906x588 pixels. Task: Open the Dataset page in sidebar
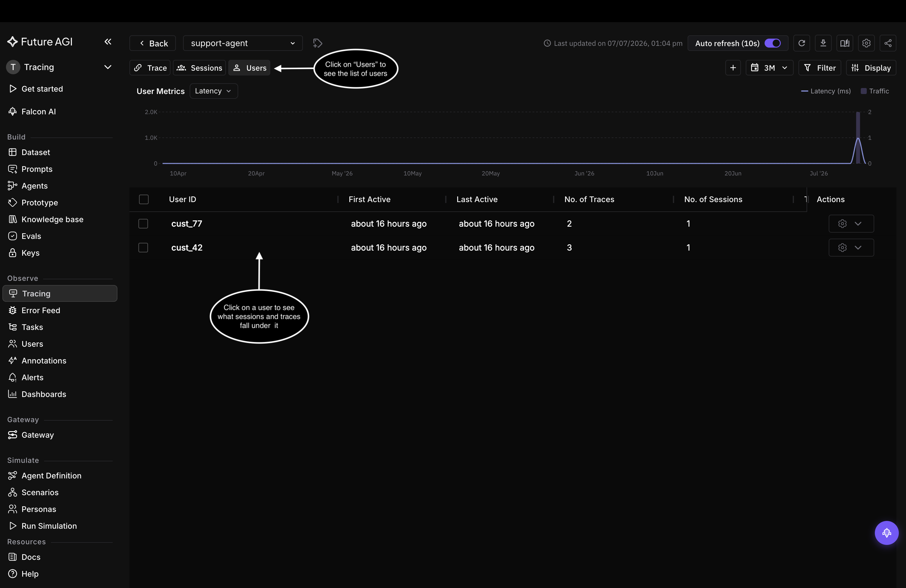pos(36,152)
